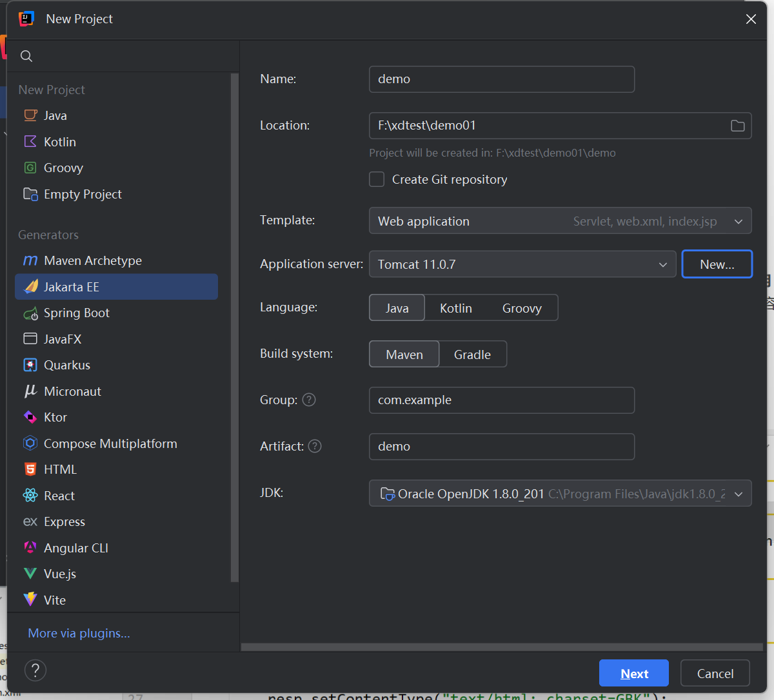Select the Empty Project entry

116,194
